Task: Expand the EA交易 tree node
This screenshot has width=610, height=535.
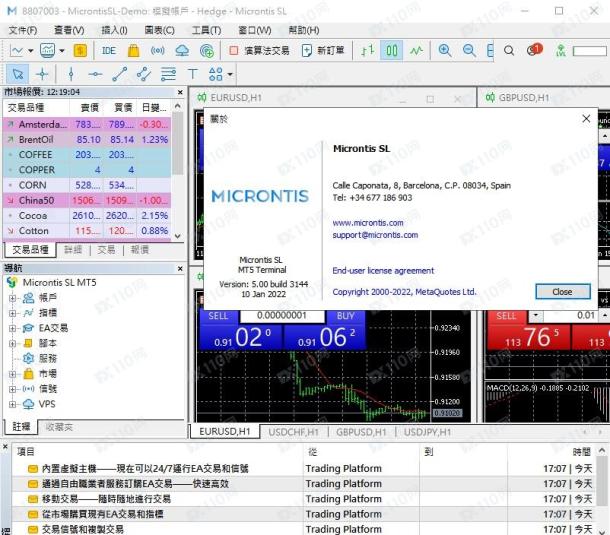Action: click(12, 328)
